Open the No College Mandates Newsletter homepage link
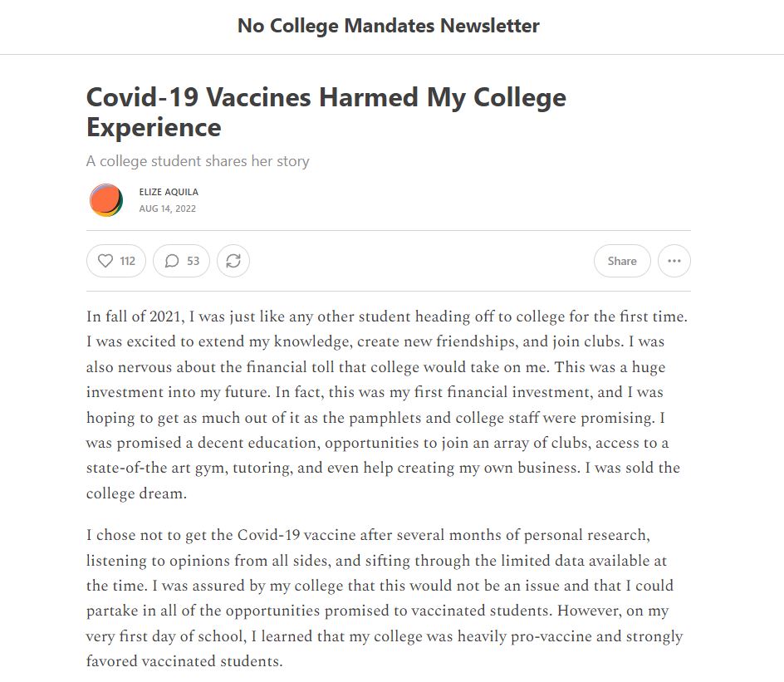This screenshot has width=784, height=682. 388,26
